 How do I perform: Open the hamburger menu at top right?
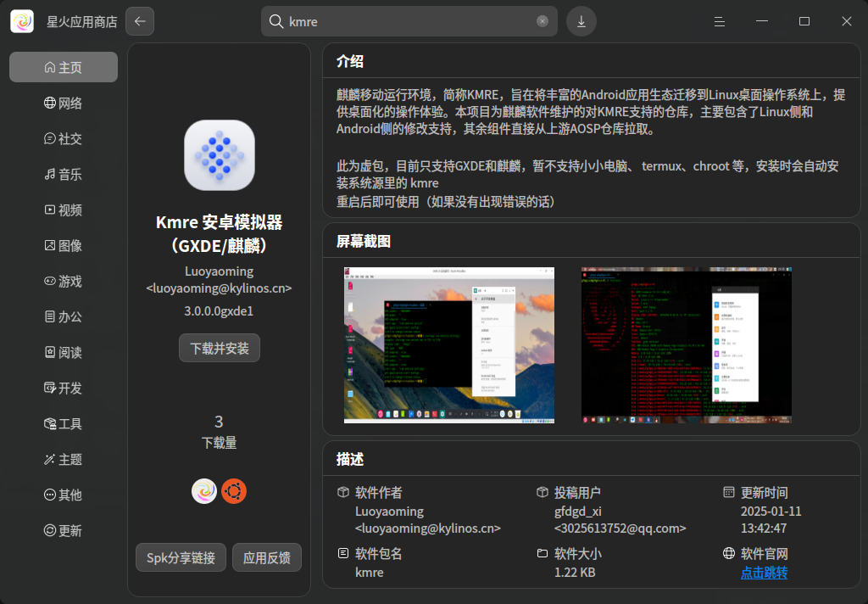pos(720,21)
